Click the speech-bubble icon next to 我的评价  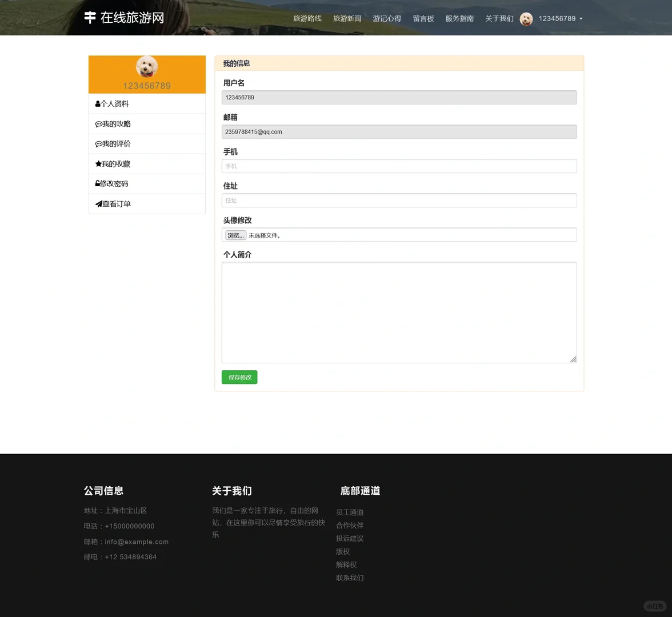pyautogui.click(x=98, y=143)
